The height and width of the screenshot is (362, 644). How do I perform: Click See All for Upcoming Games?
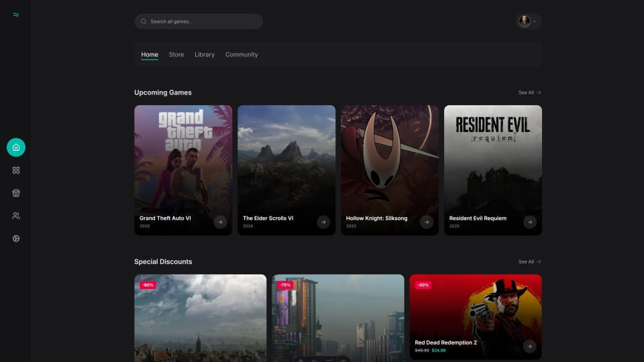[529, 93]
